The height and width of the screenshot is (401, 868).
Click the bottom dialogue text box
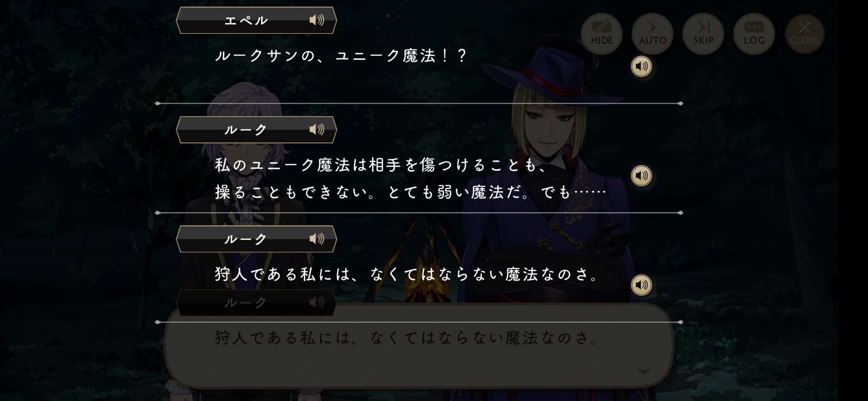click(x=419, y=345)
